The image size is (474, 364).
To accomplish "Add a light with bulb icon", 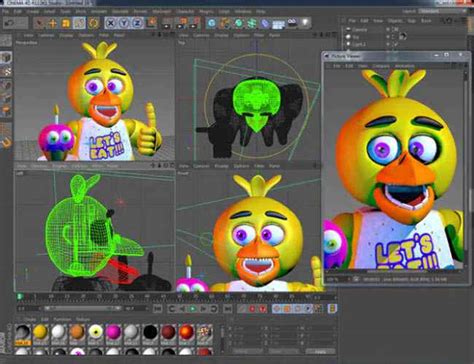I will coord(305,23).
